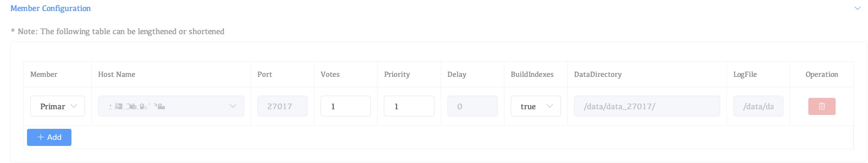Click the Operation column header
Screen dimensions: 868x163
(821, 74)
